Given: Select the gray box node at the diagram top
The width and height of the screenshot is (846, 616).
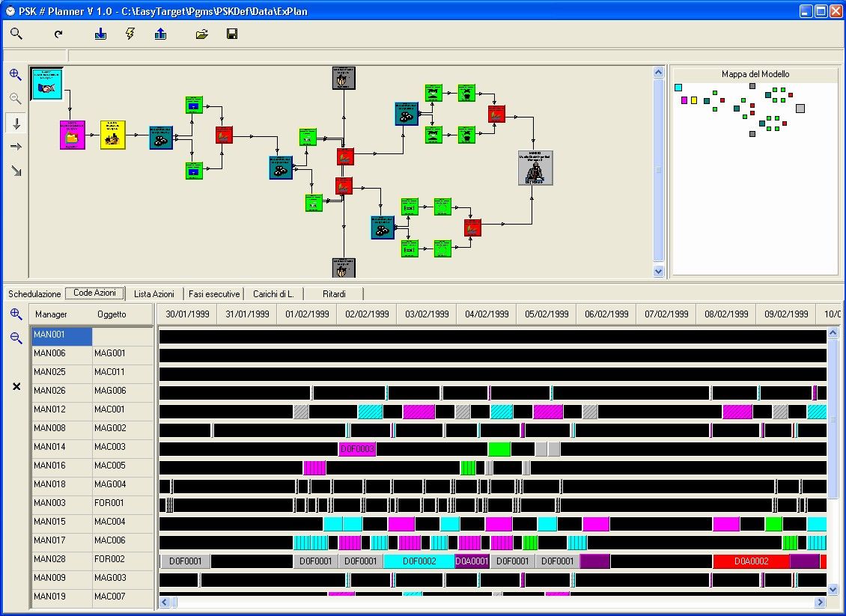Looking at the screenshot, I should (x=344, y=78).
